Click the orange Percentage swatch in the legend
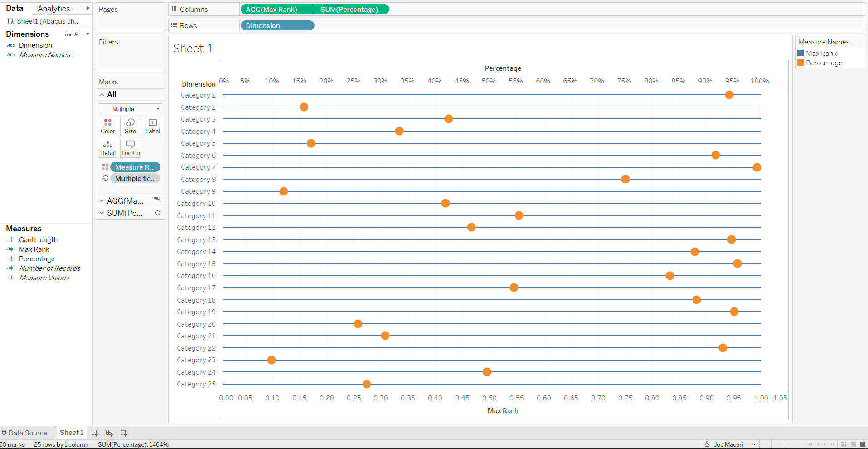The height and width of the screenshot is (449, 868). (x=800, y=63)
